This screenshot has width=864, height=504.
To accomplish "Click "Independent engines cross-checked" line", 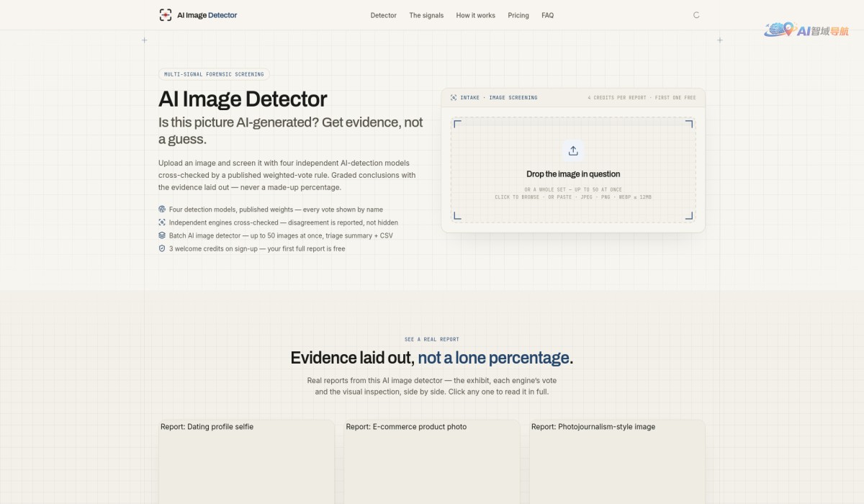I will pyautogui.click(x=284, y=222).
